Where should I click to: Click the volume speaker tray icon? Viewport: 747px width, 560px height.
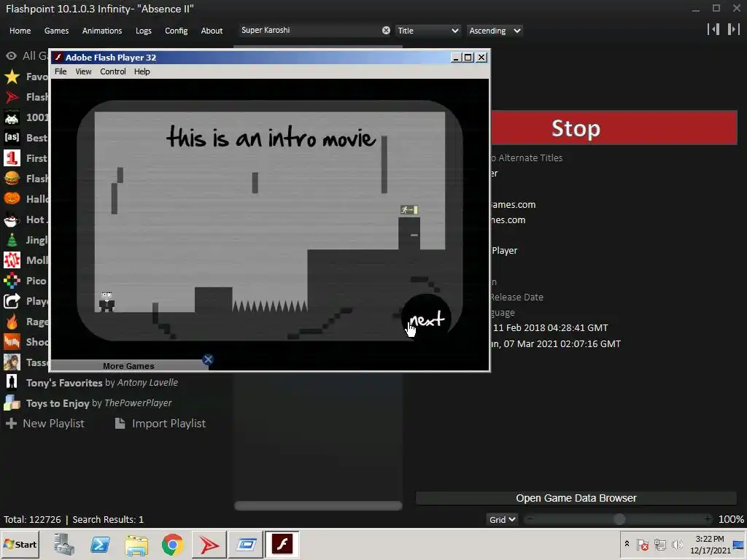click(677, 544)
